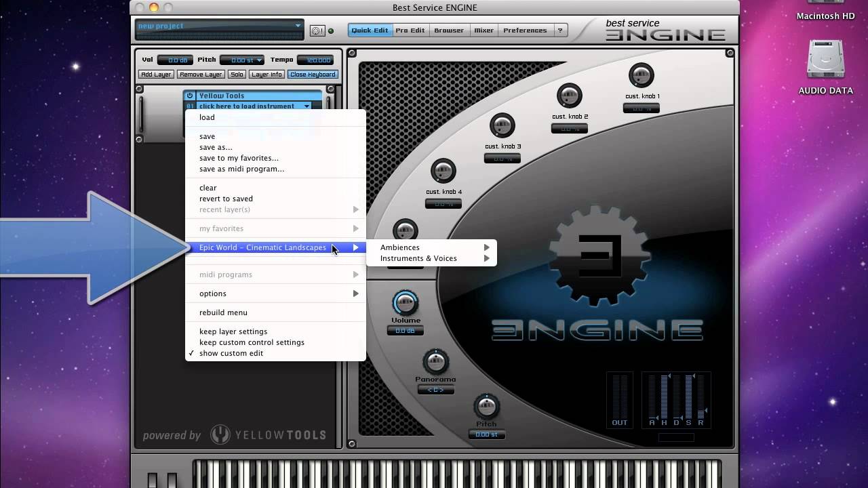Image resolution: width=868 pixels, height=488 pixels.
Task: Click the Yellow Tools logo at bottom
Action: click(268, 434)
